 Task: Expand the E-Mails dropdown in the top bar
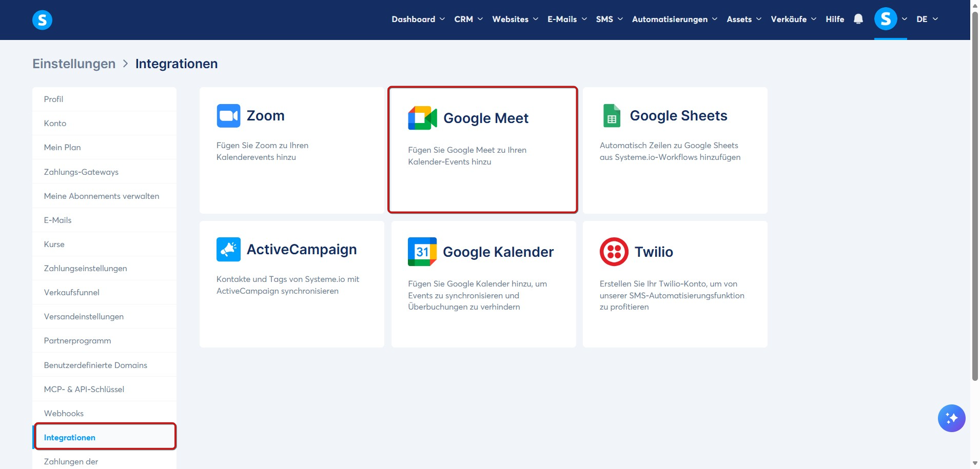[x=567, y=19]
